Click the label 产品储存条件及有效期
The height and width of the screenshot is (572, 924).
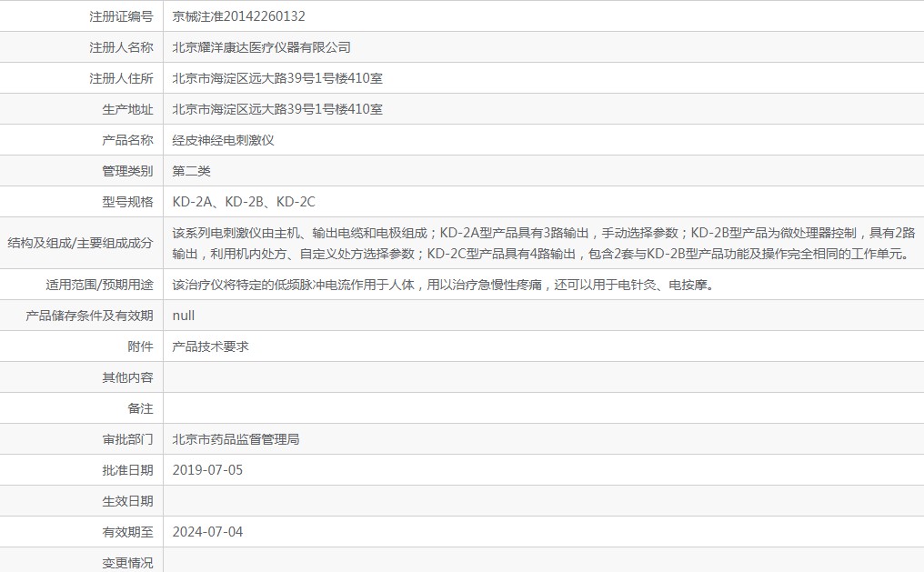pos(89,316)
